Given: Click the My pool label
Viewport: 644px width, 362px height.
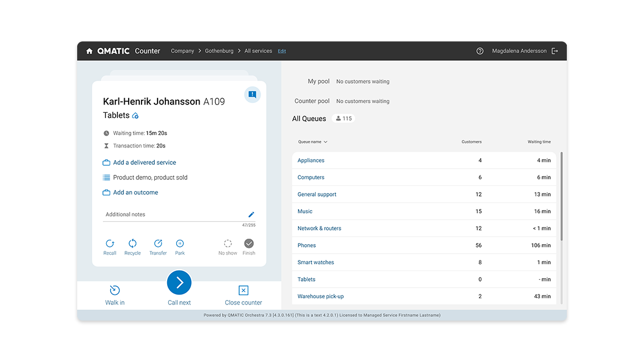Looking at the screenshot, I should point(318,81).
